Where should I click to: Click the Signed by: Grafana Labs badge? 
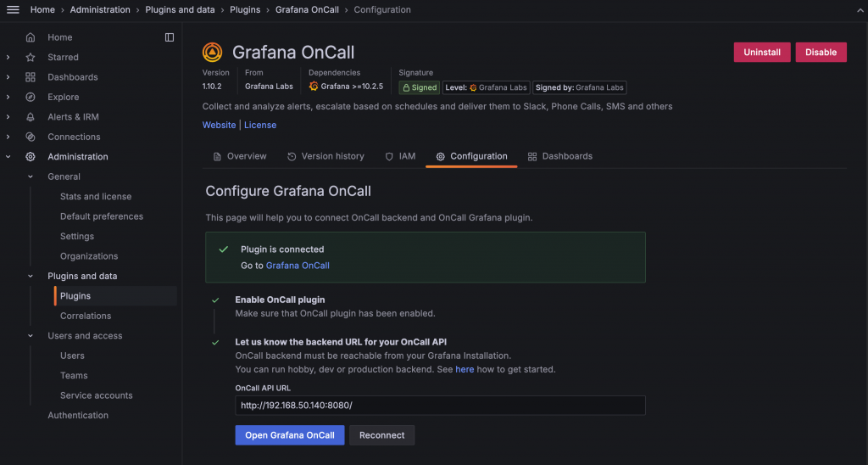click(580, 87)
